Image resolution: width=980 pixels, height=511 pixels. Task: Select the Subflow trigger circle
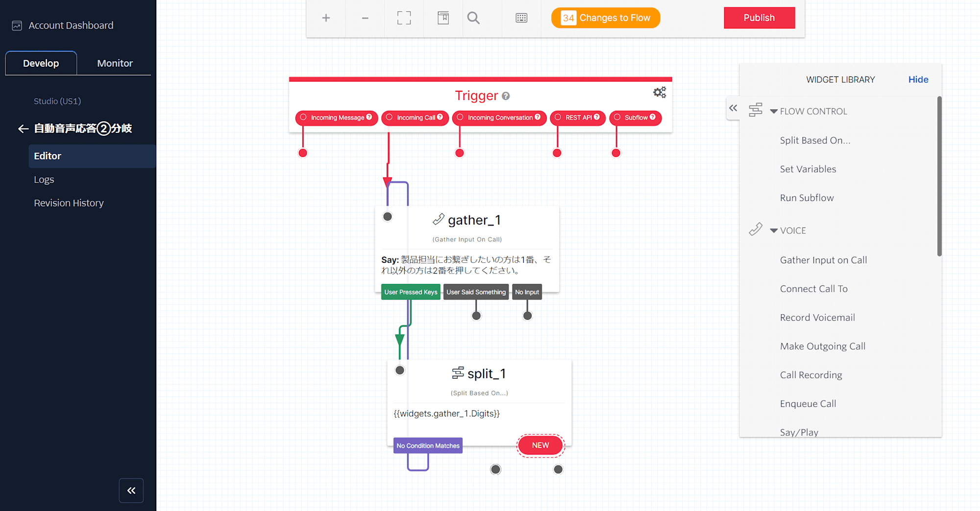[617, 117]
